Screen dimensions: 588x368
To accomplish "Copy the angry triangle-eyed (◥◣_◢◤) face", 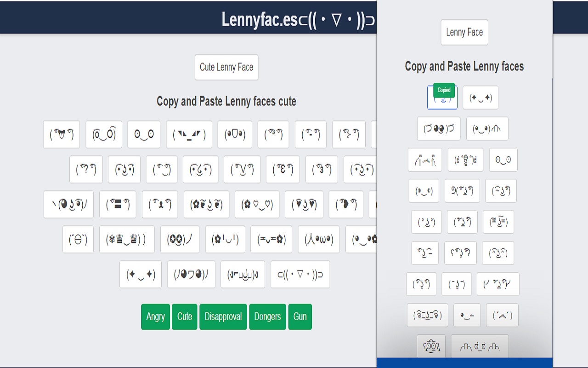I will (x=189, y=134).
